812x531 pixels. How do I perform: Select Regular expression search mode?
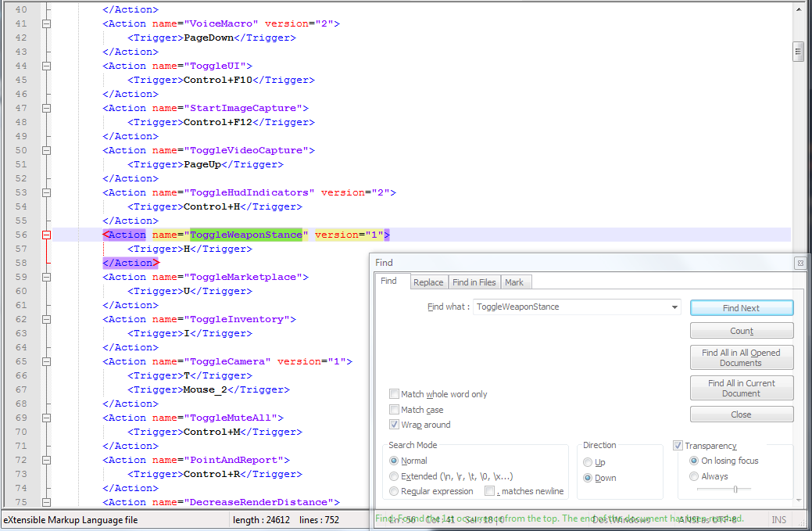394,491
